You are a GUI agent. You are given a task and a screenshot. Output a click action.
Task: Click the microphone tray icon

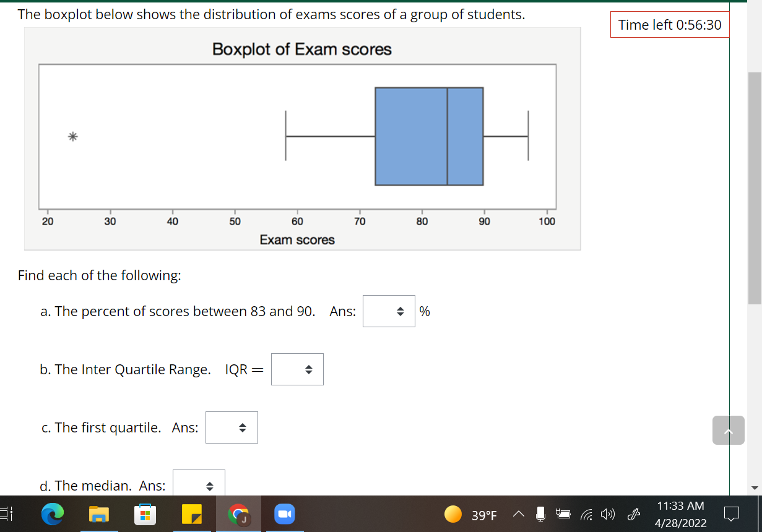coord(540,514)
